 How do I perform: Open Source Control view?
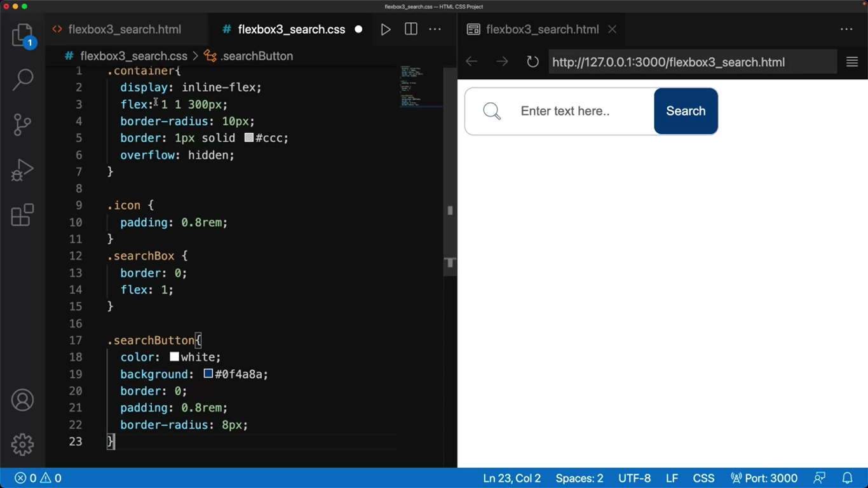pos(22,125)
